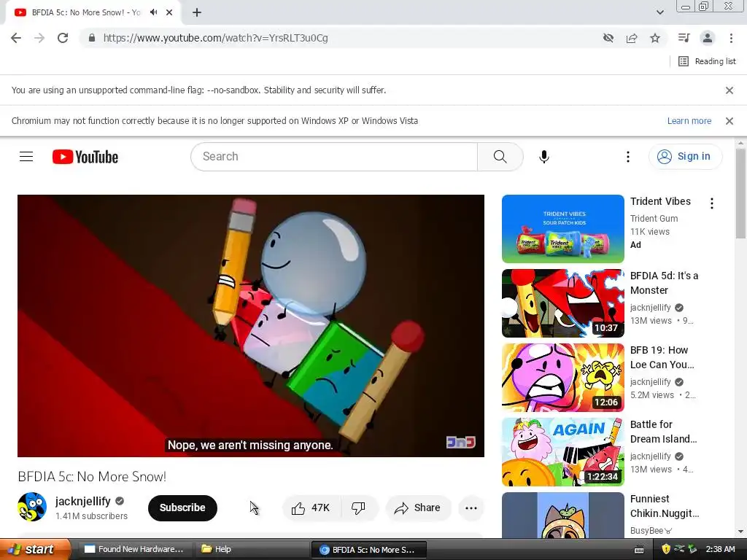Open Chromium three-dot menu

tap(731, 38)
